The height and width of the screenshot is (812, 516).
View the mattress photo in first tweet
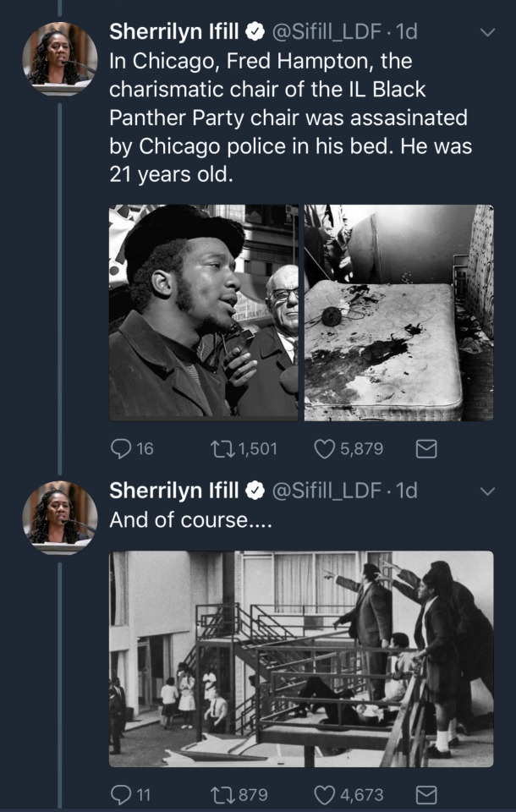coord(398,312)
